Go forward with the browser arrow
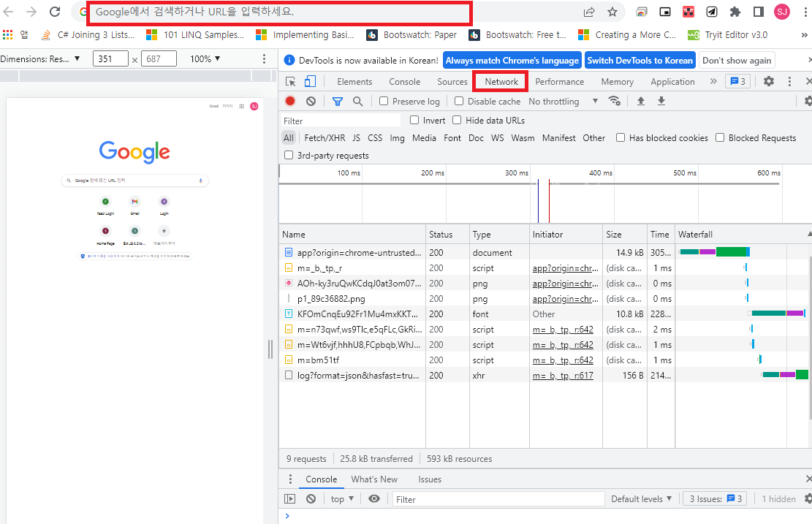 (x=31, y=12)
